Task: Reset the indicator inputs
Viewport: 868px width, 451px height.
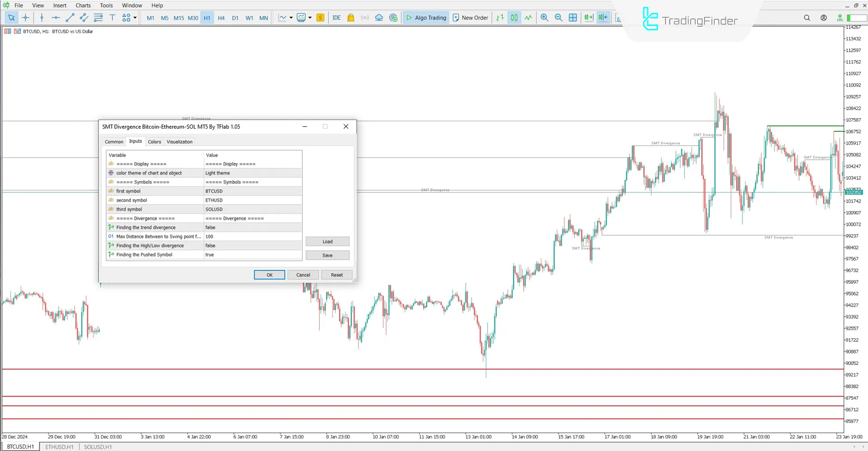Action: point(337,275)
